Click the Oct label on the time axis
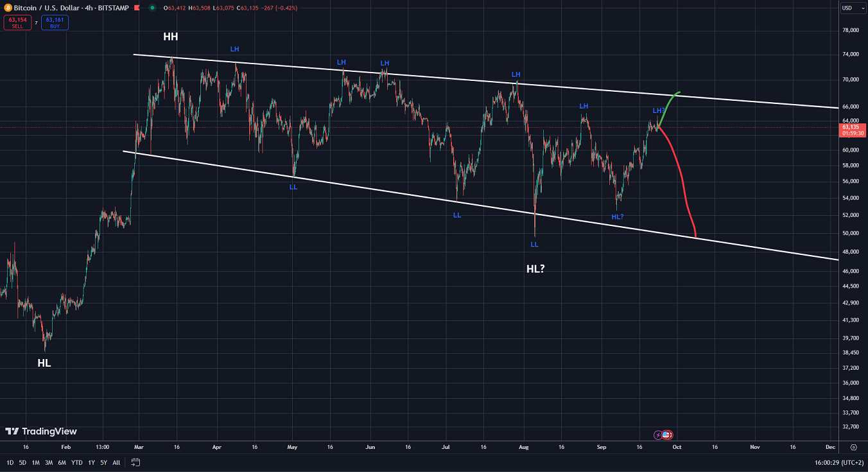Viewport: 868px width, 472px height. (x=676, y=447)
